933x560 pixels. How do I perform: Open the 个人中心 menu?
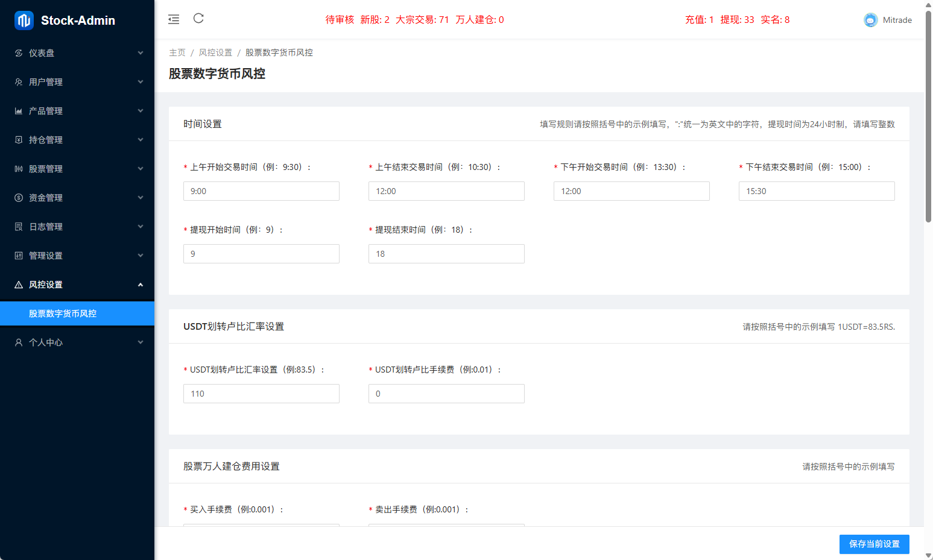click(x=77, y=342)
